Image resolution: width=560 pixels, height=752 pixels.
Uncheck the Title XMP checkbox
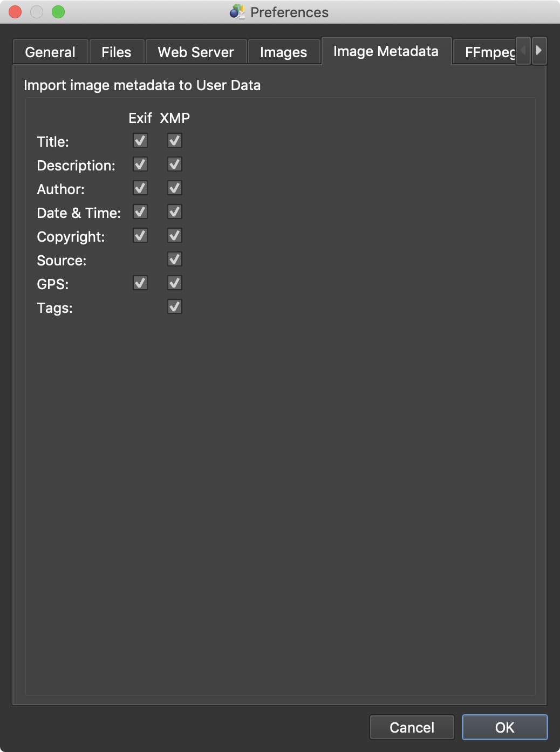(x=175, y=141)
